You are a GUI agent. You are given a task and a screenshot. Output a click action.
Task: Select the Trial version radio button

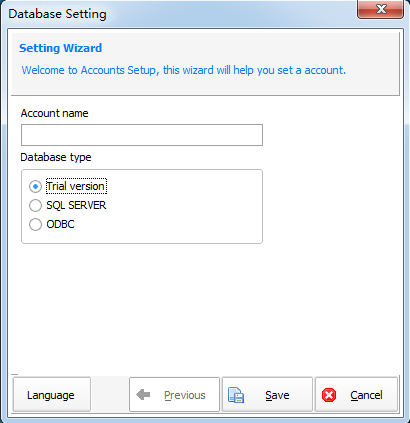coord(35,186)
